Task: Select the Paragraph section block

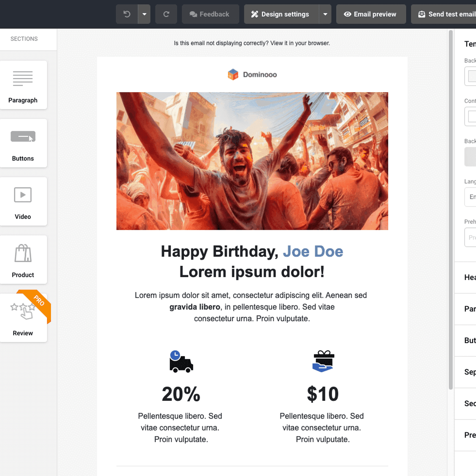Action: tap(23, 85)
